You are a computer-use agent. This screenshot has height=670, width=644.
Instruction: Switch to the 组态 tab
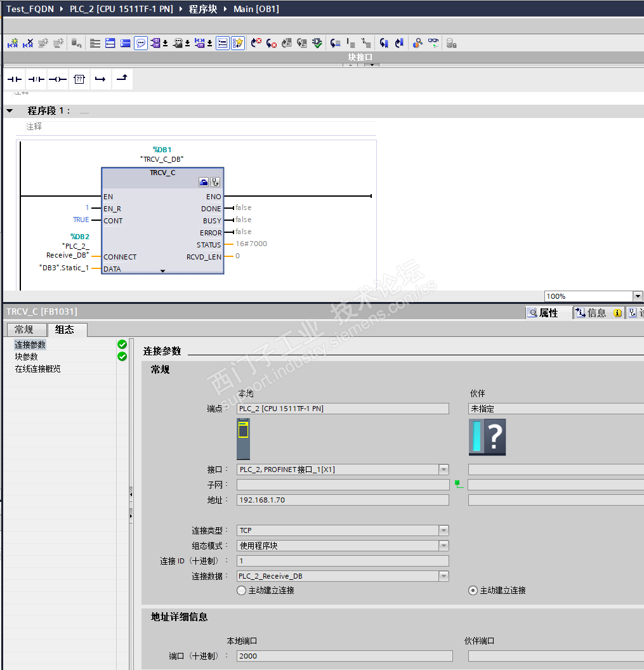click(x=67, y=329)
